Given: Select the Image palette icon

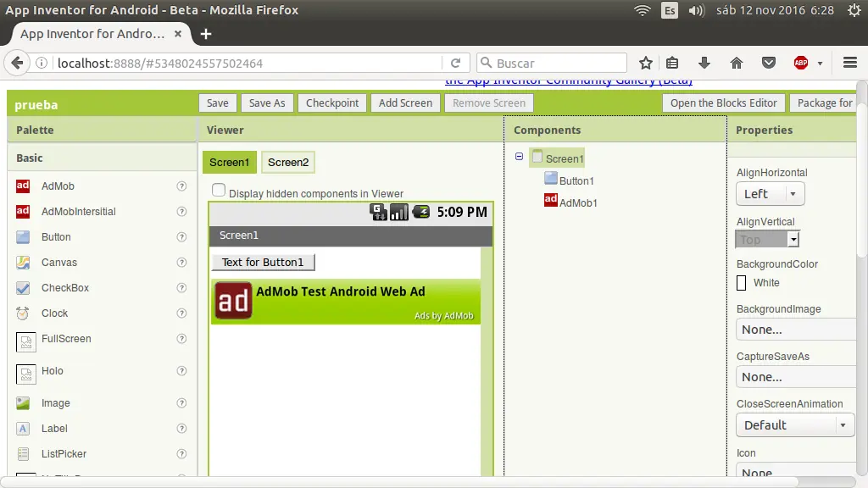Looking at the screenshot, I should click(x=23, y=402).
